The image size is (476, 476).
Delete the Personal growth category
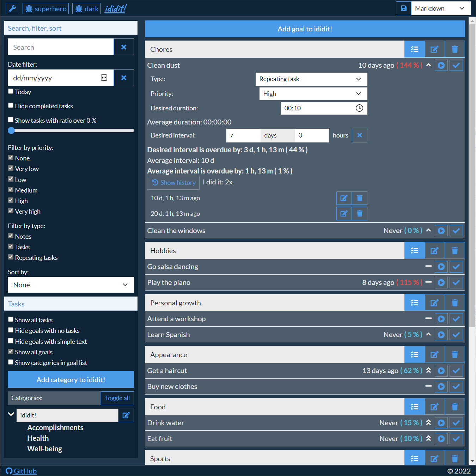[455, 303]
